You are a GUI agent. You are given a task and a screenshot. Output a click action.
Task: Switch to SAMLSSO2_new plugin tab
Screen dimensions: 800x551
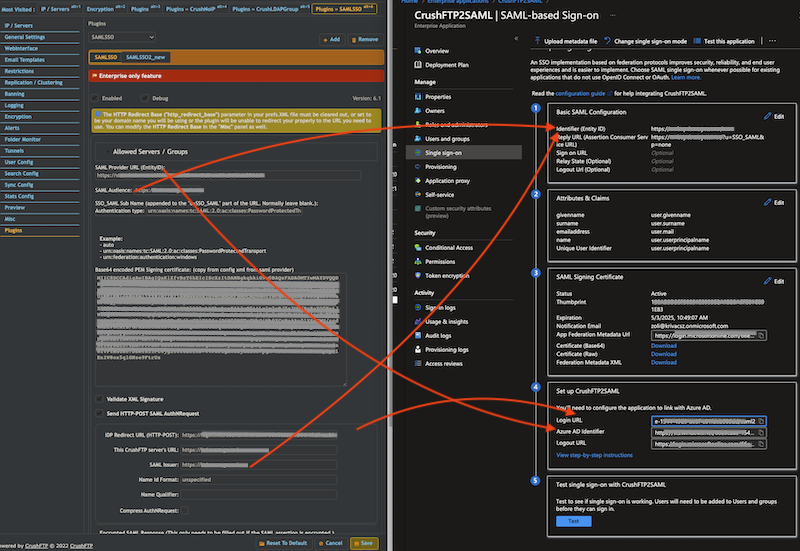coord(145,57)
